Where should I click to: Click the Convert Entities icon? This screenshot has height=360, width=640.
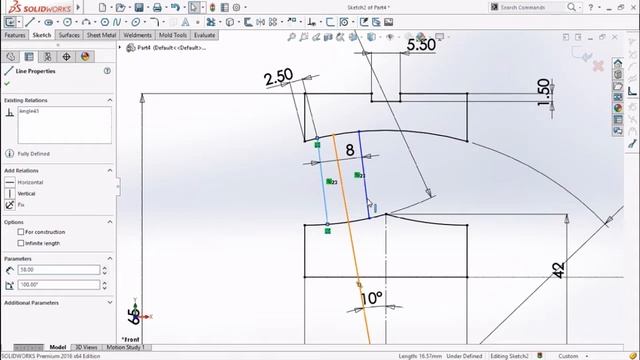[230, 22]
